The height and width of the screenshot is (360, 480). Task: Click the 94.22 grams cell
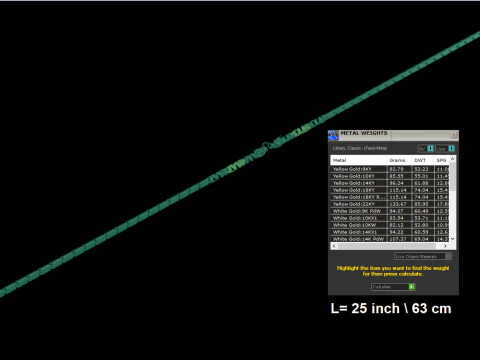[399, 232]
